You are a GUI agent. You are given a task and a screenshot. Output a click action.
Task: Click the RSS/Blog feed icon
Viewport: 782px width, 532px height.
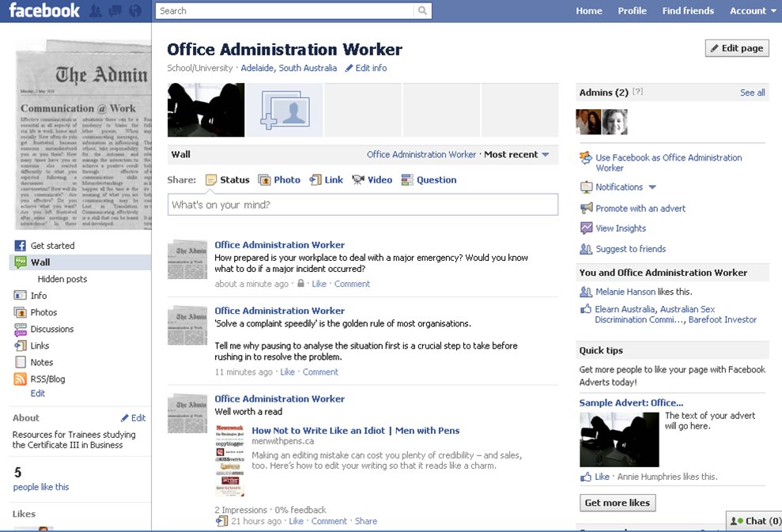click(x=20, y=379)
